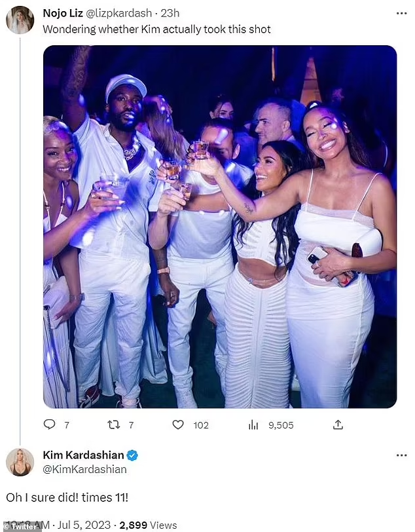Click the 23h timestamp
Screen dimensions: 415x532
[x=171, y=12]
